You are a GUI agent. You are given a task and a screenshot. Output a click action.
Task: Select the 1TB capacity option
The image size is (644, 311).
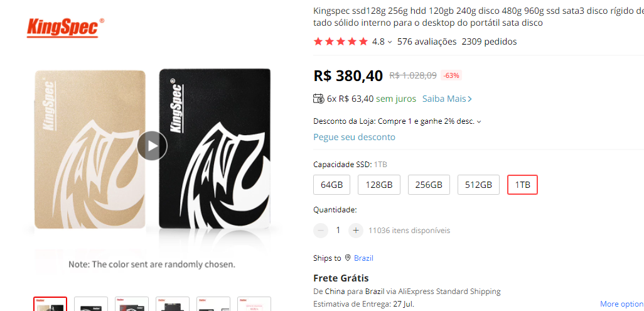coord(522,185)
